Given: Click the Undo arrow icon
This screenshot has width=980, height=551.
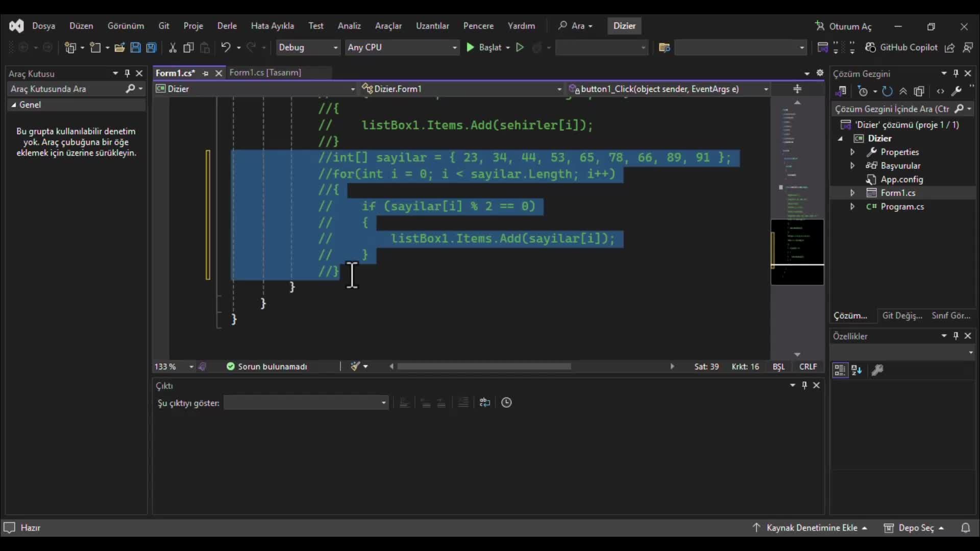Looking at the screenshot, I should pyautogui.click(x=226, y=47).
